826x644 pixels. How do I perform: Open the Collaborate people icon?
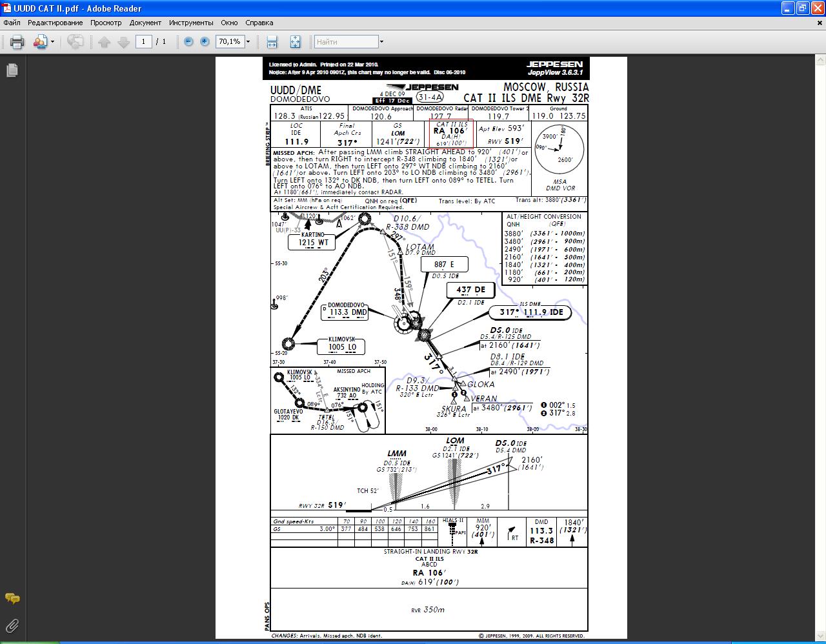click(39, 42)
